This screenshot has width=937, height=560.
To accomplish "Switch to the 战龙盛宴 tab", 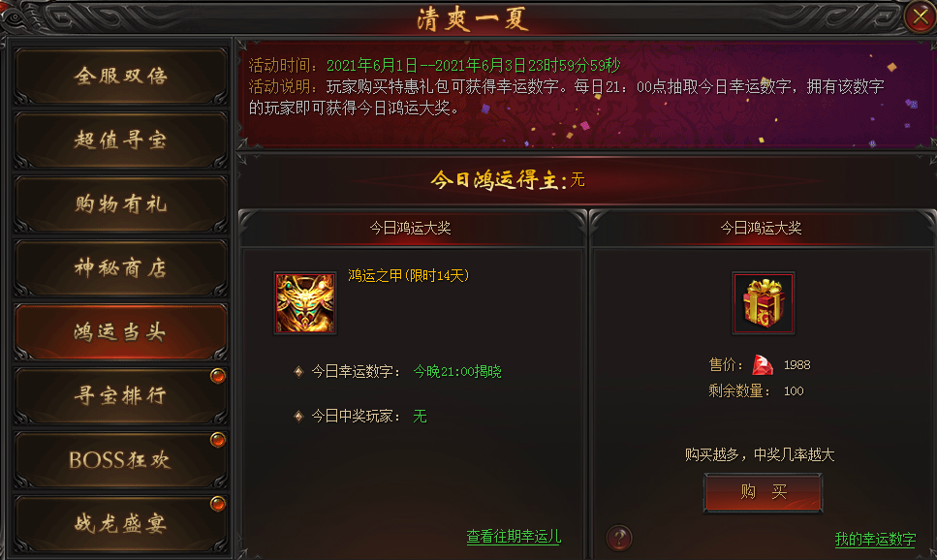I will coord(121,524).
